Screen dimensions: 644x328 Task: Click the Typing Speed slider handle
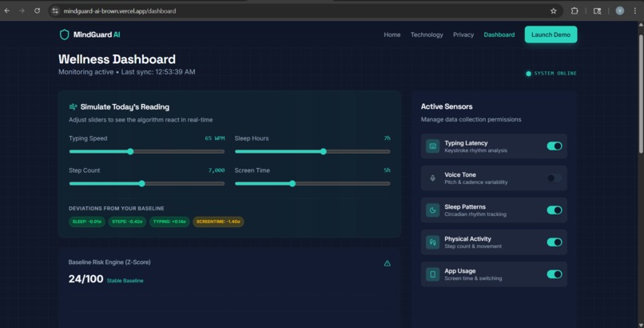130,152
